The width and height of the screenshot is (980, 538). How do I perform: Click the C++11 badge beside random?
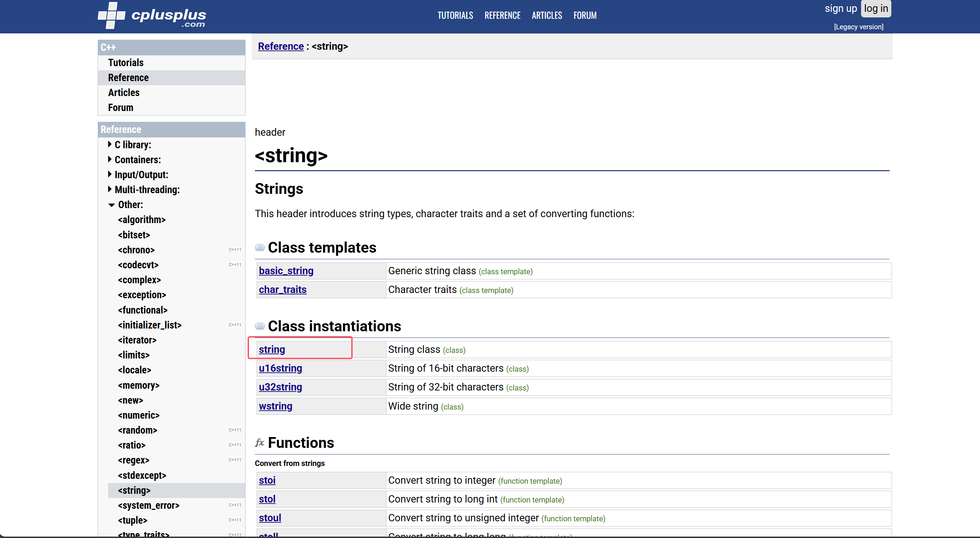tap(235, 430)
